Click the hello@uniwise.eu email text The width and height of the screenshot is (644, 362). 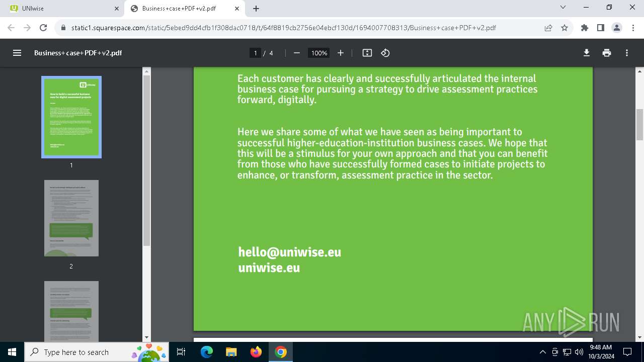(x=290, y=252)
